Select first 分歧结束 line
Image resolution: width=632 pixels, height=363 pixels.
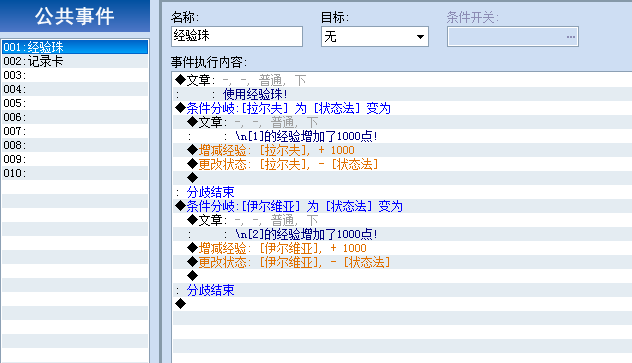402,192
